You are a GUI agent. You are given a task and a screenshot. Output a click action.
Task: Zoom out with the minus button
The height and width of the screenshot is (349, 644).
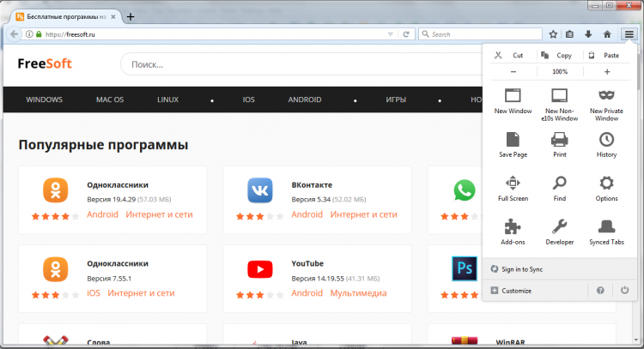[x=513, y=72]
